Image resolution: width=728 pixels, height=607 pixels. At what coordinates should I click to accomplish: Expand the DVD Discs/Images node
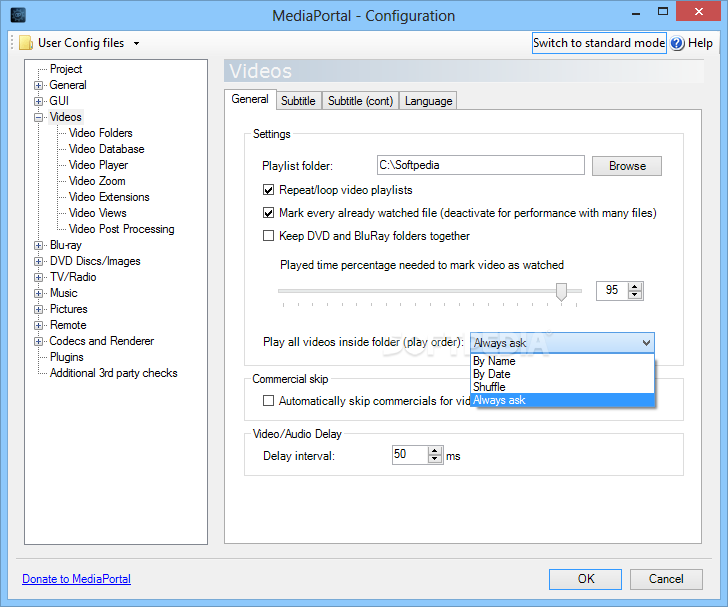click(x=39, y=261)
